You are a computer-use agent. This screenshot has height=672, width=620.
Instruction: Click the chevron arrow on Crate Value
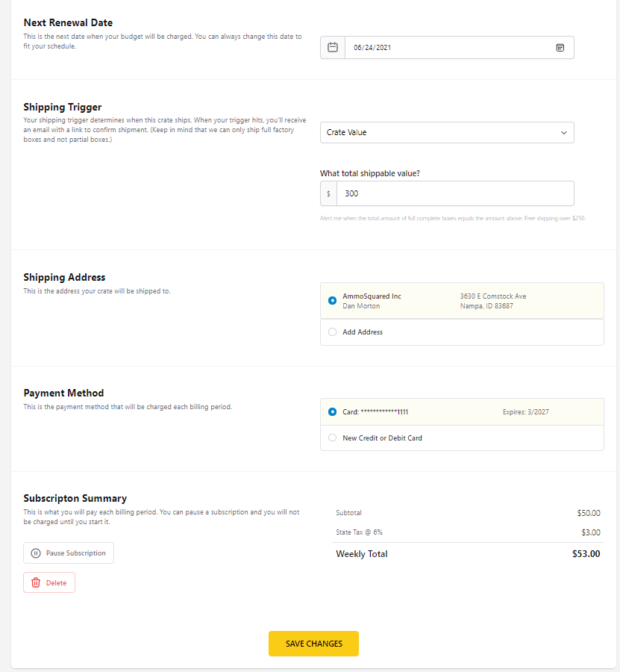[564, 133]
